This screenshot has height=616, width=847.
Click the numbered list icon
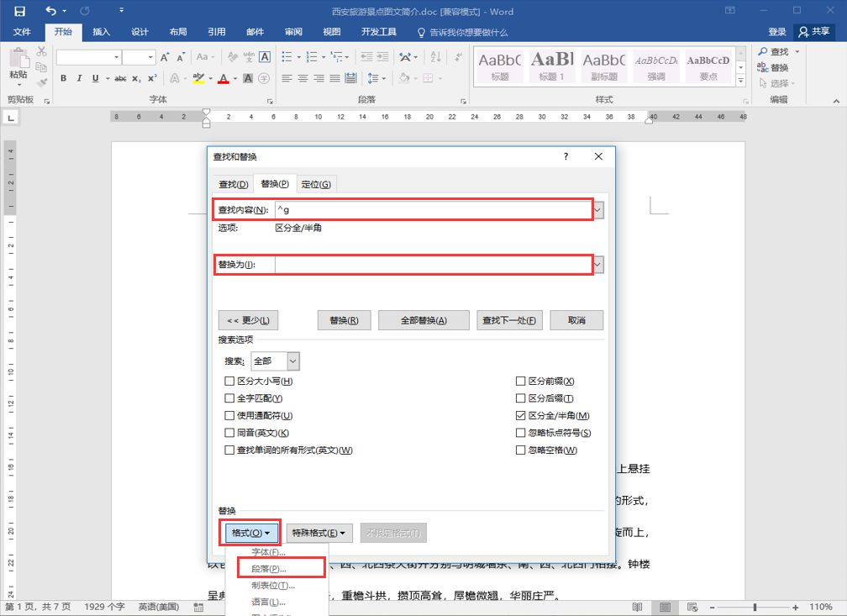click(x=312, y=57)
